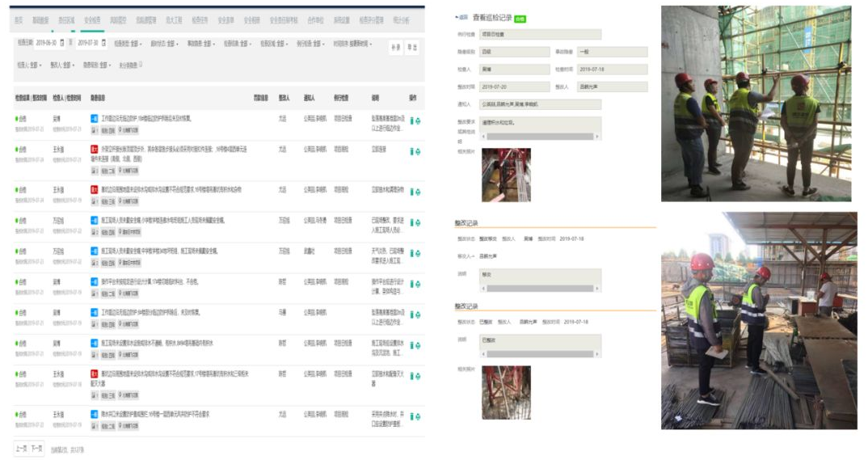Edit the start date field 2019-06-30
Image resolution: width=868 pixels, height=460 pixels.
[47, 43]
